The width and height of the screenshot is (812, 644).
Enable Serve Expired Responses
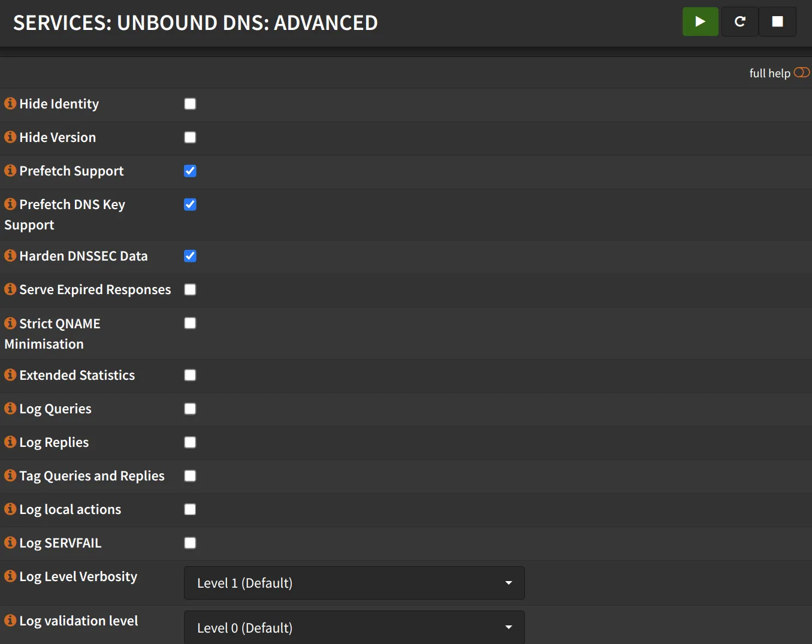(x=190, y=289)
